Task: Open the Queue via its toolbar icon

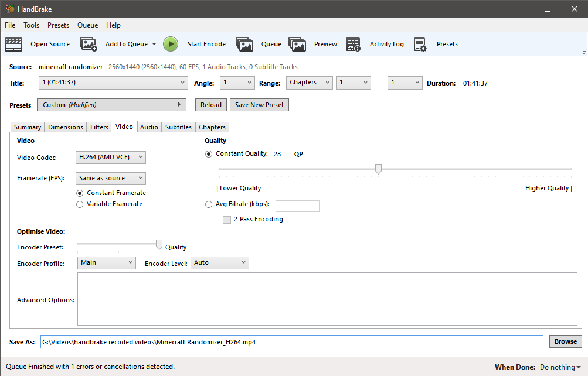Action: tap(244, 44)
